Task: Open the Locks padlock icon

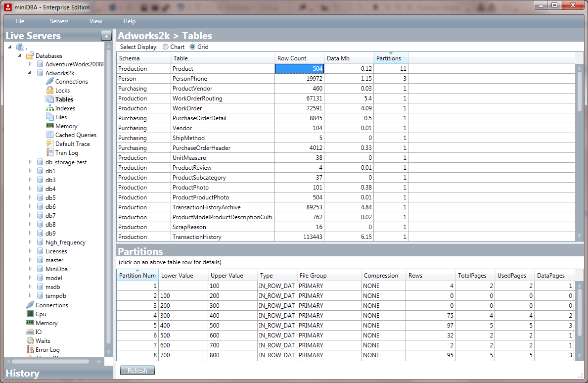Action: [x=50, y=91]
